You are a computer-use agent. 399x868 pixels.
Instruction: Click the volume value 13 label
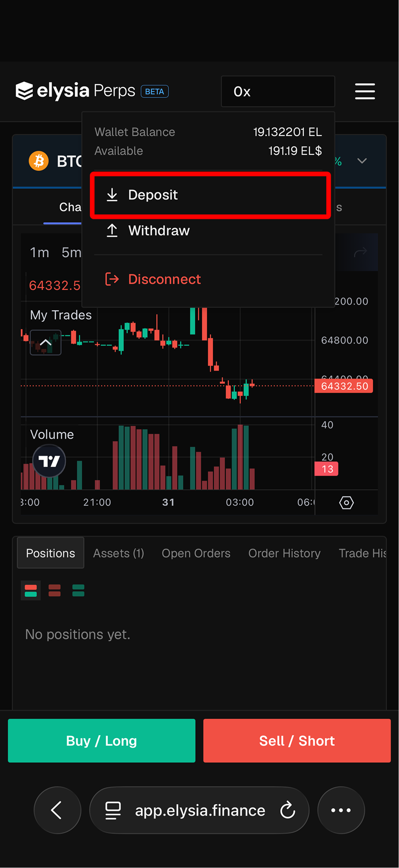[x=327, y=469]
